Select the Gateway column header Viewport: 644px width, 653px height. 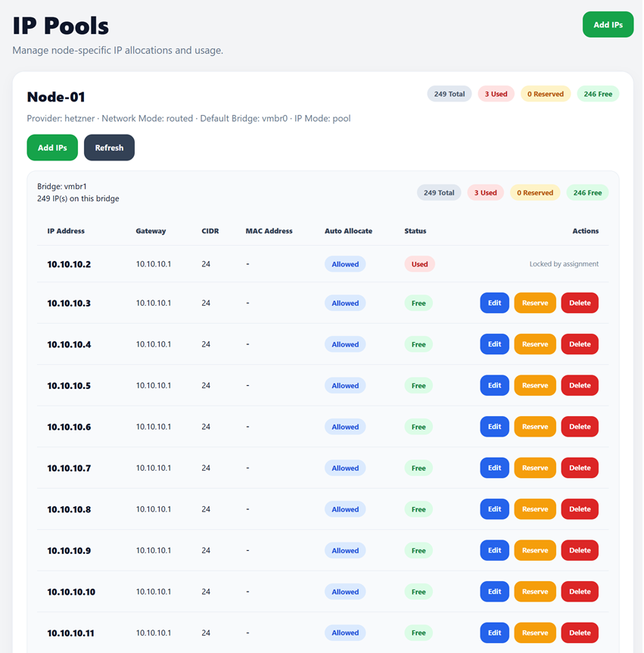151,231
